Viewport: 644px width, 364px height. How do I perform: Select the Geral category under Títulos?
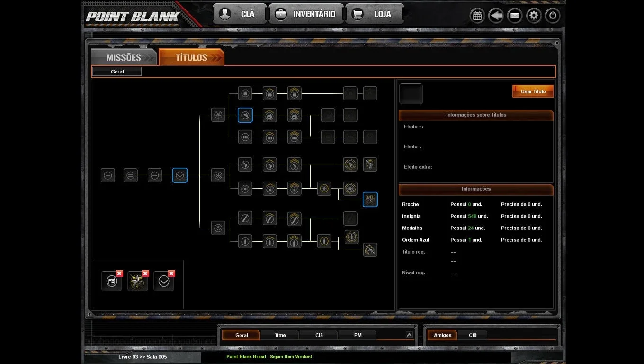point(117,72)
